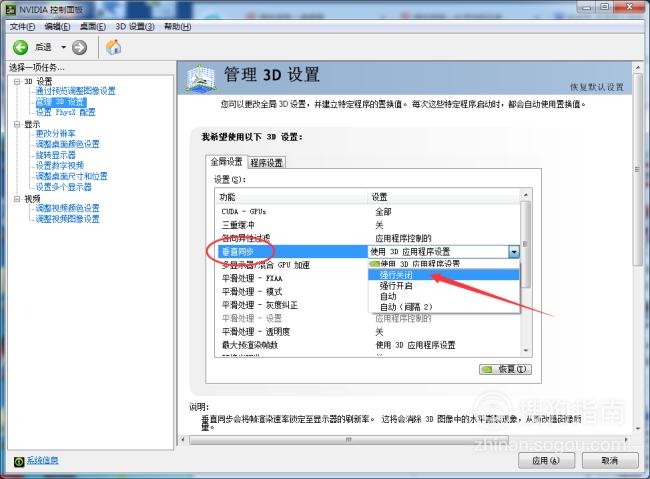650x479 pixels.
Task: Click the 取消 button
Action: 609,460
